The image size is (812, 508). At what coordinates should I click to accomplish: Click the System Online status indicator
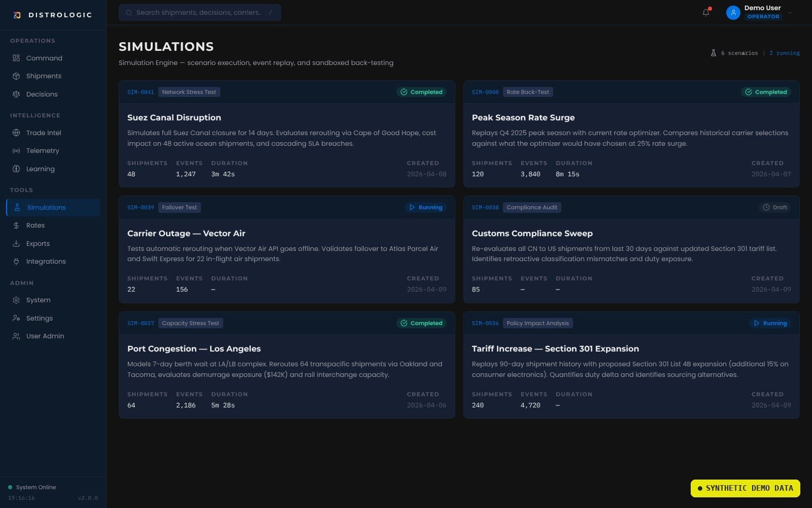coord(32,487)
